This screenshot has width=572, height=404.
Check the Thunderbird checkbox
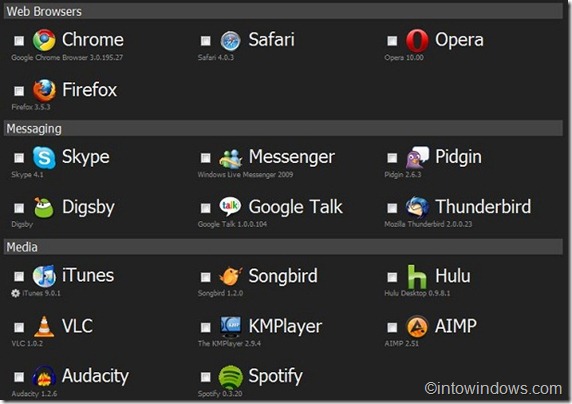[x=392, y=208]
